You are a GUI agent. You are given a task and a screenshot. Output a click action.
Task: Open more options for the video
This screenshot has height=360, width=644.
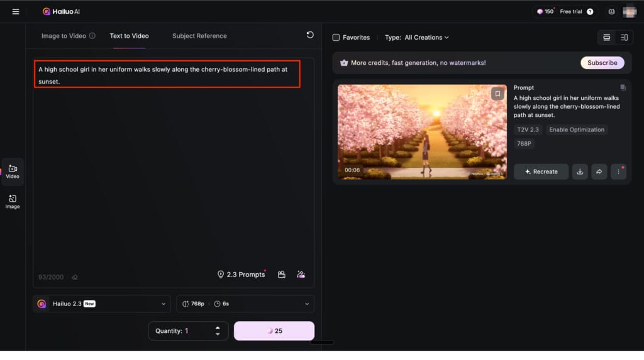[618, 172]
